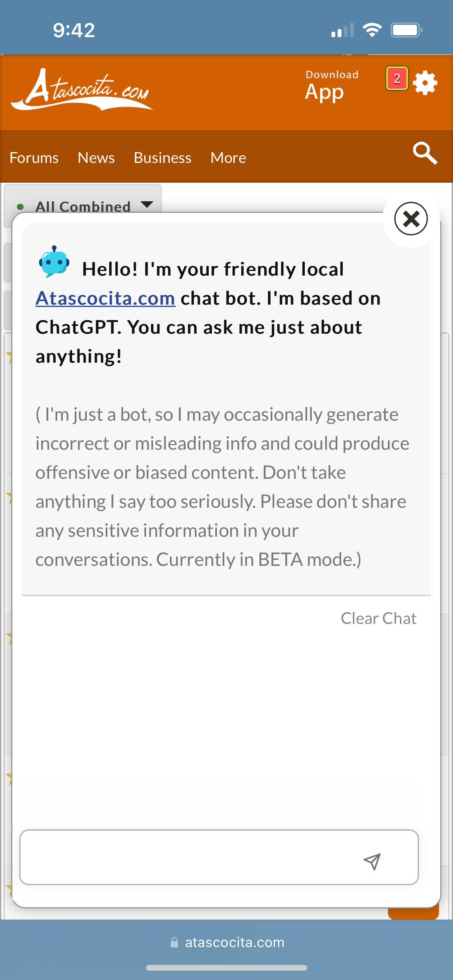Screen dimensions: 453x980
Task: Click the Download App link
Action: pyautogui.click(x=332, y=86)
